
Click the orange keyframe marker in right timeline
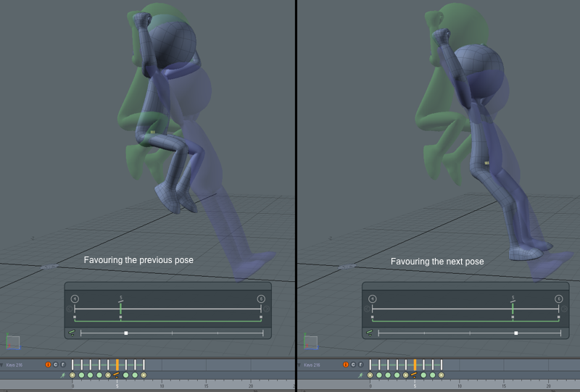click(415, 364)
